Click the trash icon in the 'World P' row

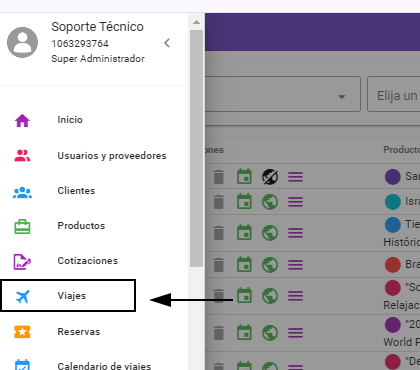point(219,333)
